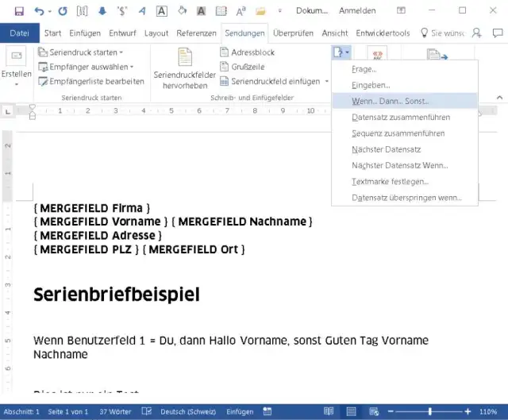The width and height of the screenshot is (508, 420).
Task: Choose Eingeben... from the rules menu
Action: click(404, 85)
